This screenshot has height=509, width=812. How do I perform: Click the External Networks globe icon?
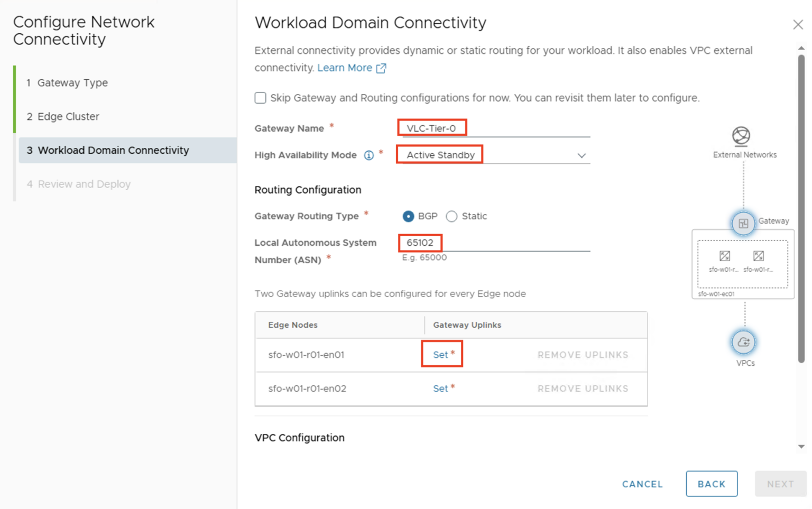click(x=743, y=136)
